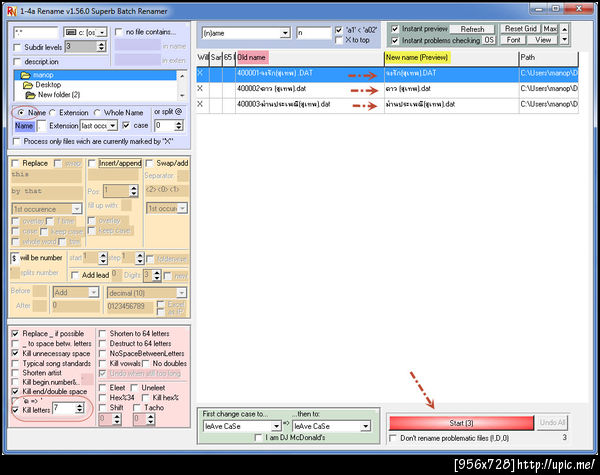This screenshot has height=475, width=600.
Task: Click the View button
Action: [543, 40]
